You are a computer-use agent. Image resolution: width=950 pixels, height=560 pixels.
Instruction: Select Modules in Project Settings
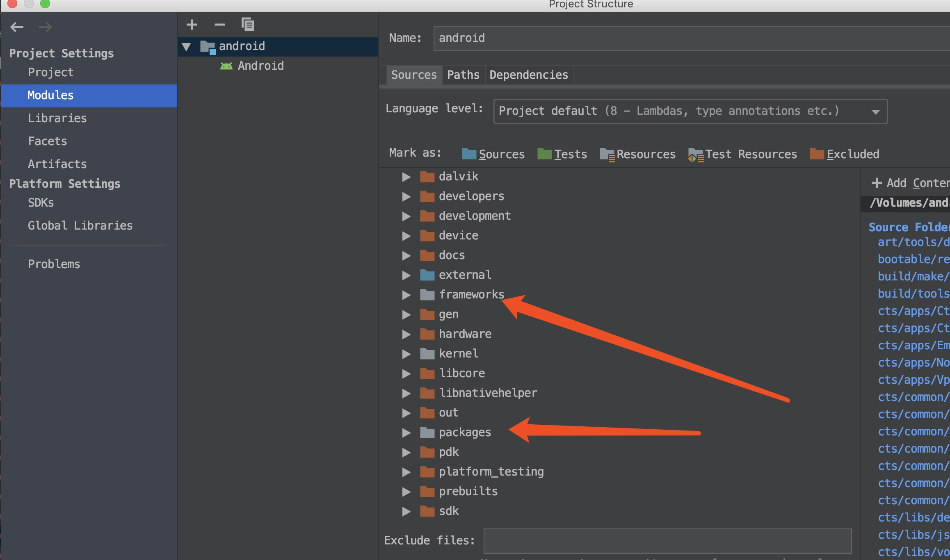coord(50,95)
